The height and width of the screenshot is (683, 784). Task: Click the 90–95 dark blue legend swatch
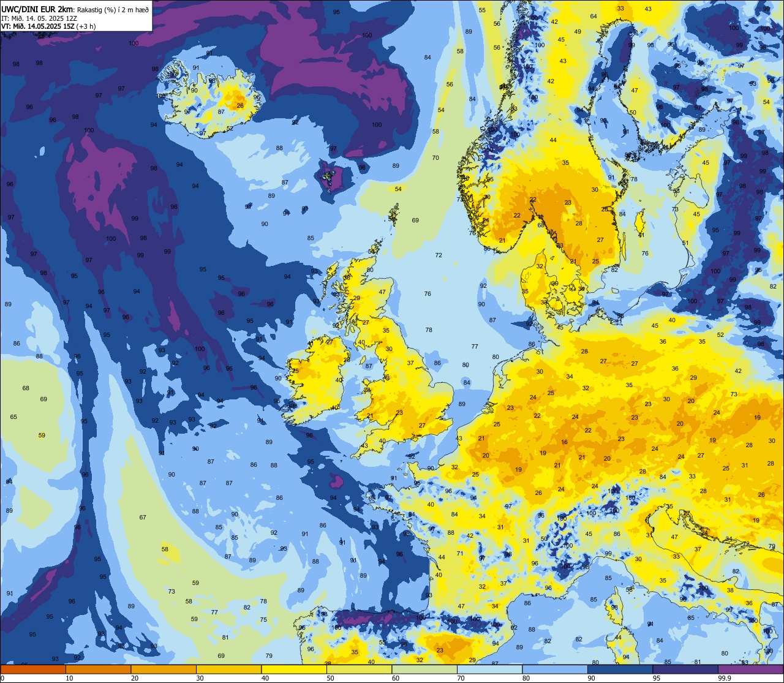point(620,669)
